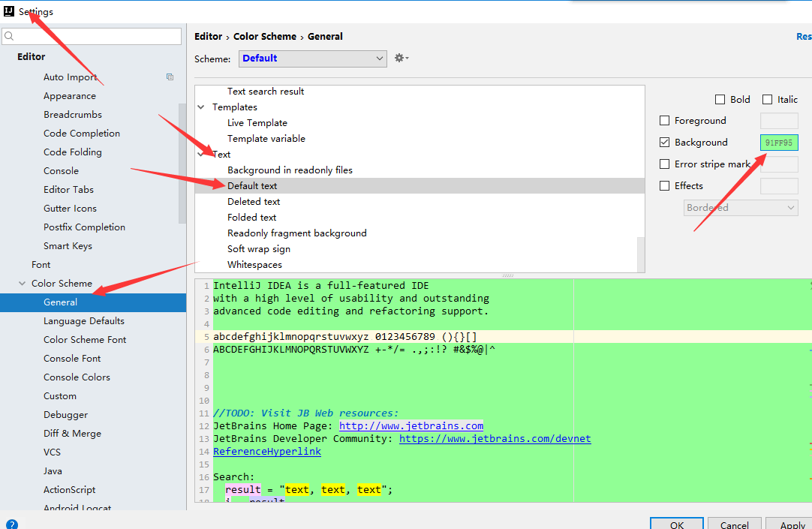Viewport: 812px width, 529px height.
Task: Open the scheme gear actions menu
Action: pyautogui.click(x=401, y=58)
